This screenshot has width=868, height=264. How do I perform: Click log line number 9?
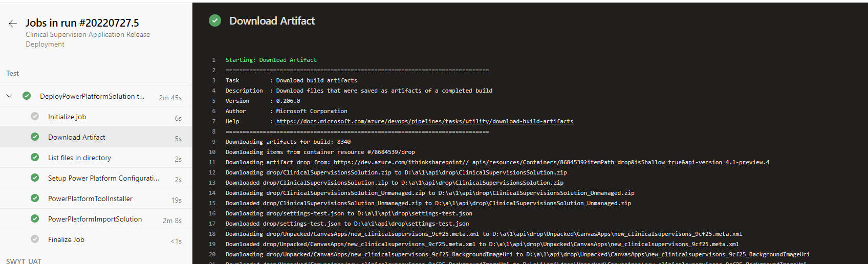click(213, 142)
